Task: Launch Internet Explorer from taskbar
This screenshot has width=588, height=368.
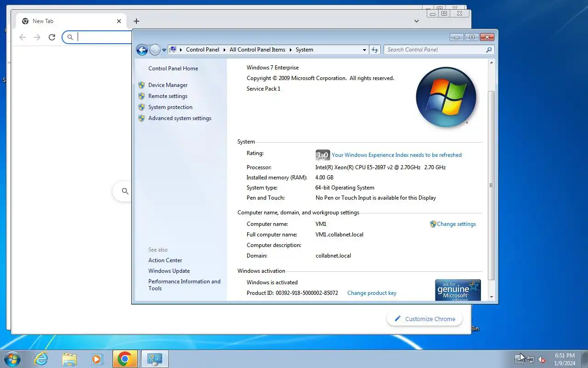Action: [x=41, y=359]
